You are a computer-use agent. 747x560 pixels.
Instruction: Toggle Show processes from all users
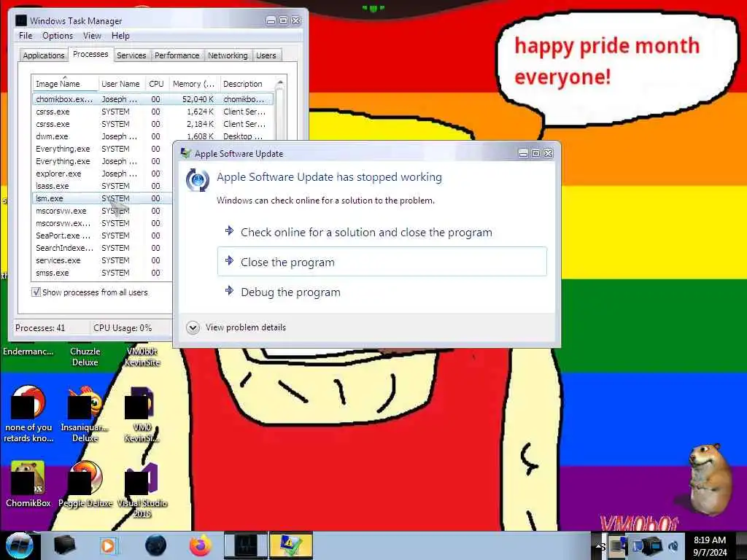[36, 292]
